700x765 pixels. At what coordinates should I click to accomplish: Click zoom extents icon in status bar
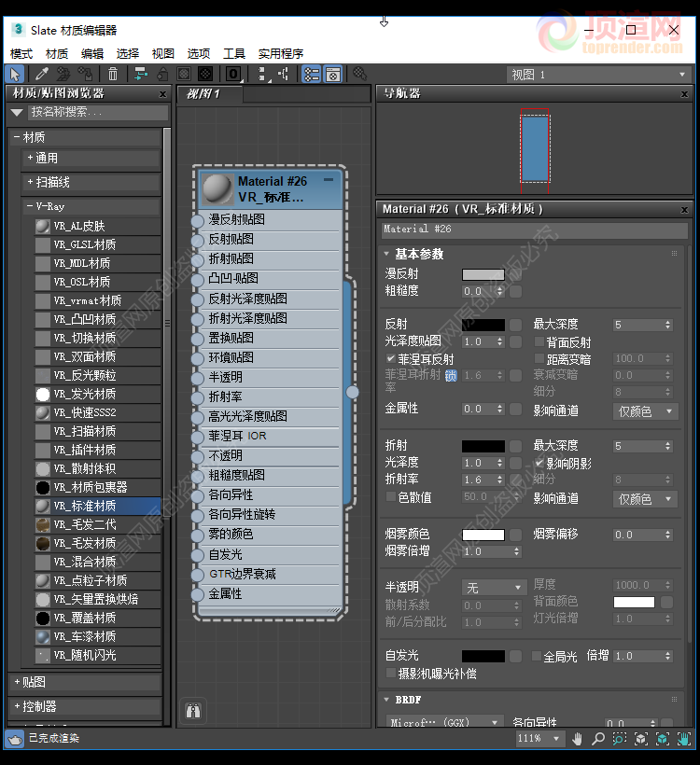tap(641, 739)
